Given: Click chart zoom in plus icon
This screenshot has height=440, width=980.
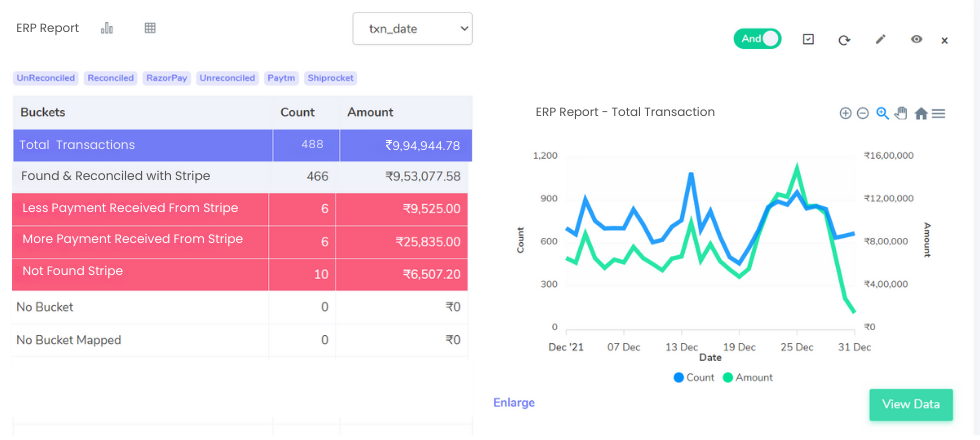Looking at the screenshot, I should [x=845, y=114].
